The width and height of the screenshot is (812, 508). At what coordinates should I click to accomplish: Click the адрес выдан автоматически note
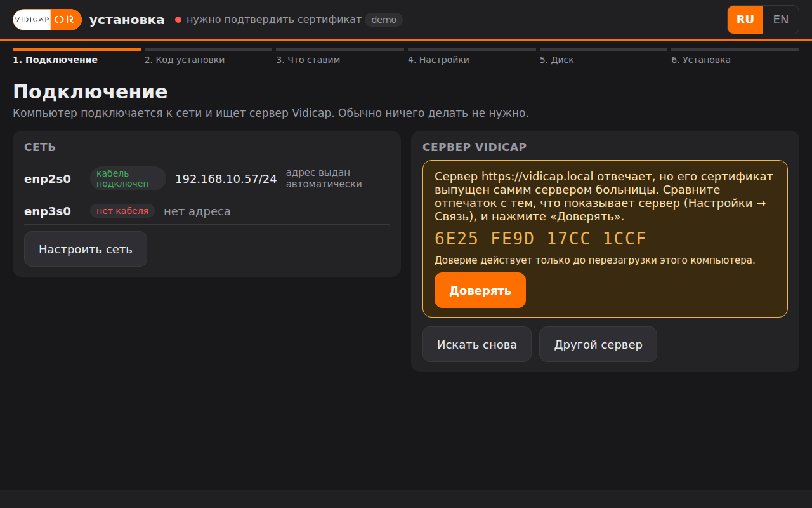324,178
